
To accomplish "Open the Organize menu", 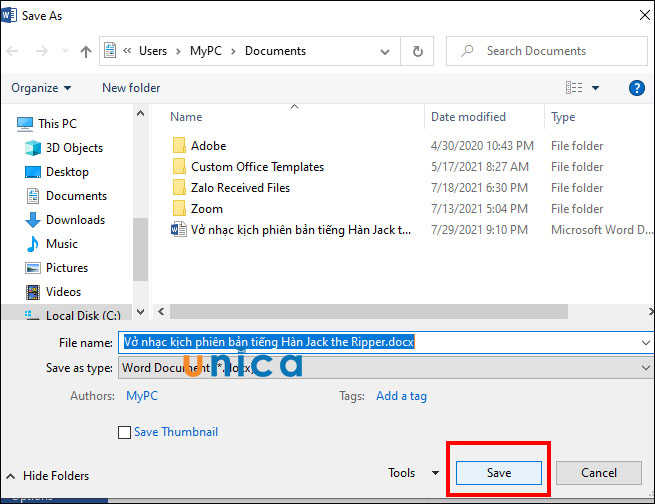I will point(41,88).
